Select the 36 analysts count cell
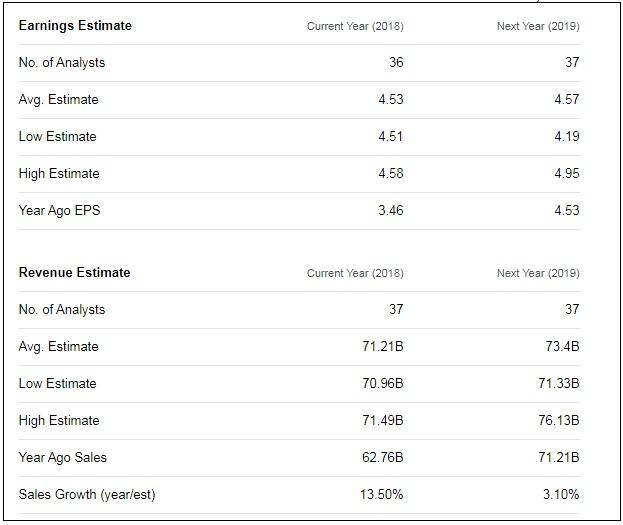 (x=396, y=62)
